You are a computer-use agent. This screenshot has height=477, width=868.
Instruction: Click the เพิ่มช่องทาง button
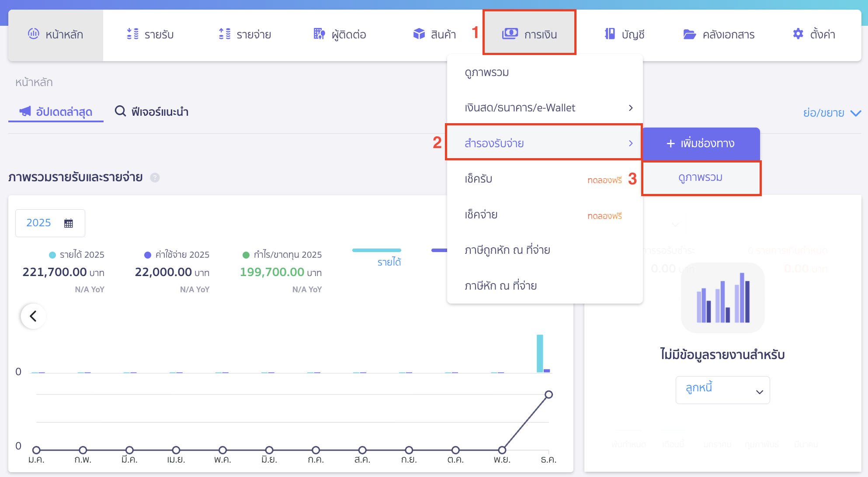[701, 144]
